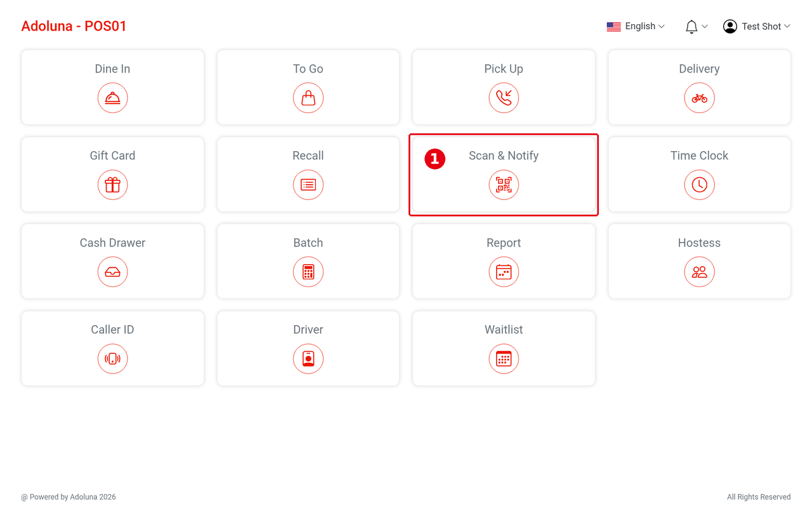Image resolution: width=812 pixels, height=508 pixels.
Task: Click the Adoluna - POS01 title
Action: [x=74, y=26]
